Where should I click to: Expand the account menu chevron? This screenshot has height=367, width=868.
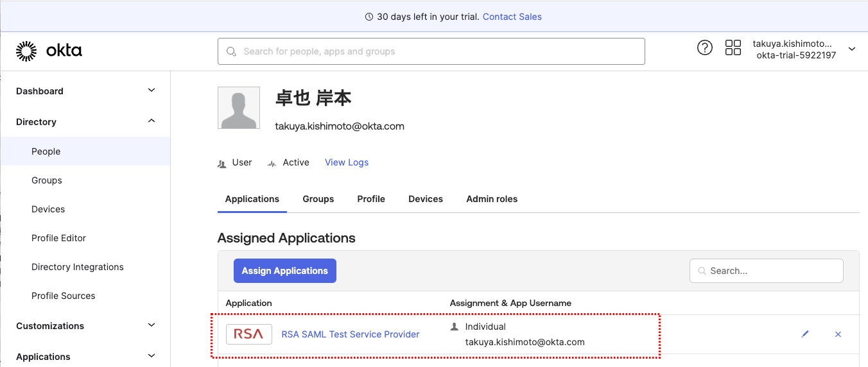click(x=852, y=49)
